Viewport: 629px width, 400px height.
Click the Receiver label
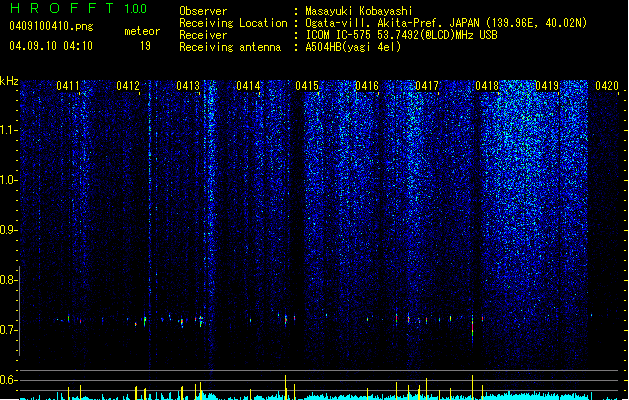tap(203, 35)
